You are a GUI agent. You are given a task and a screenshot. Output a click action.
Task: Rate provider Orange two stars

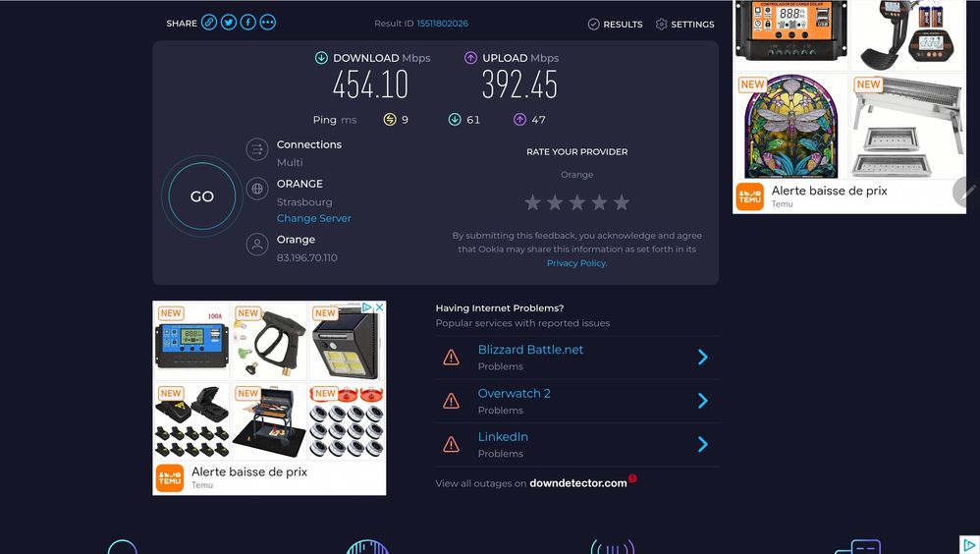click(x=555, y=202)
